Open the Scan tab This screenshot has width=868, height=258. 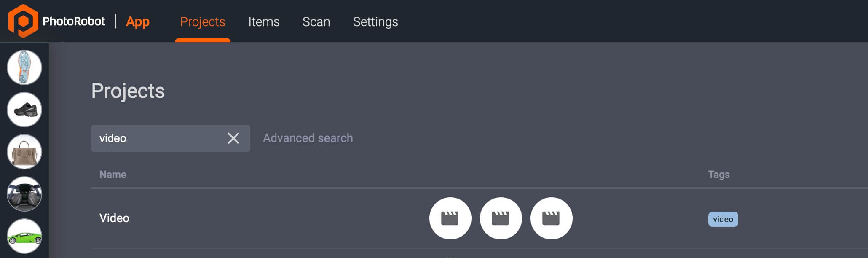[316, 21]
